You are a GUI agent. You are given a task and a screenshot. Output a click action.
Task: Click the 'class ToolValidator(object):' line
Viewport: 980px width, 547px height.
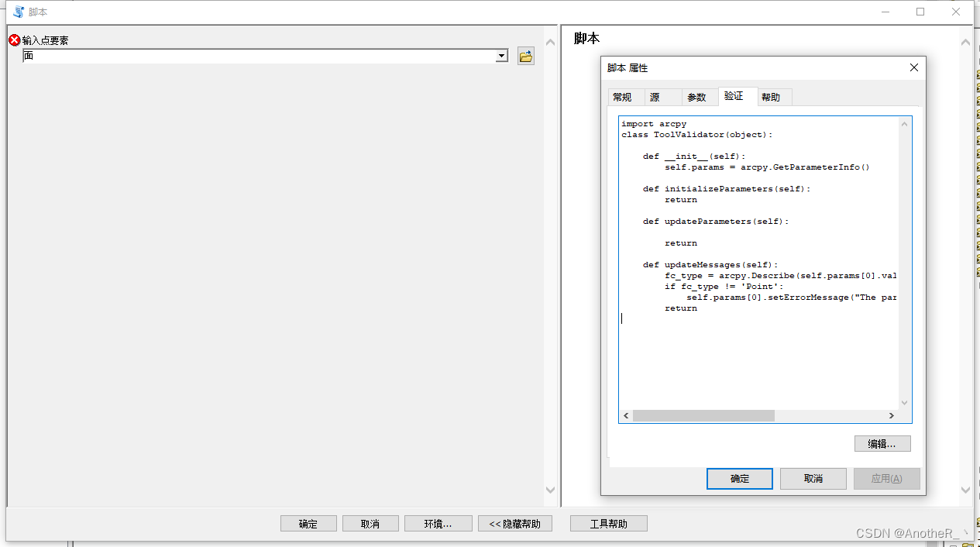tap(697, 135)
